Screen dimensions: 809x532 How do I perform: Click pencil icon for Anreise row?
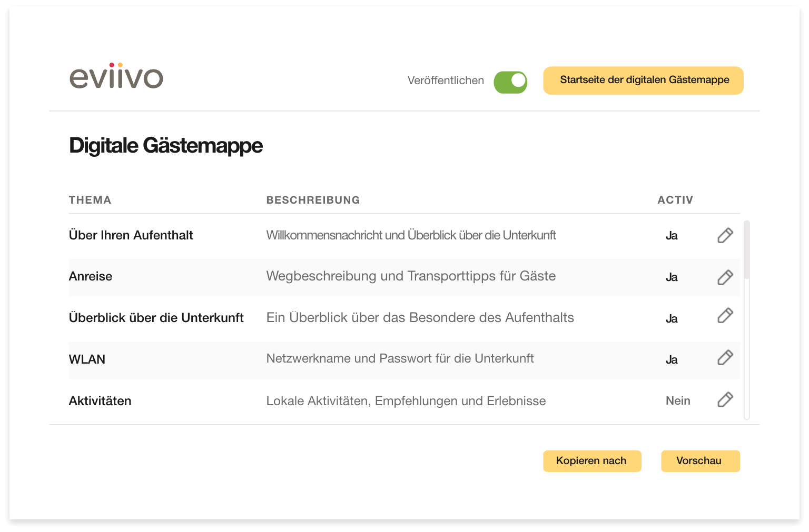pyautogui.click(x=725, y=277)
